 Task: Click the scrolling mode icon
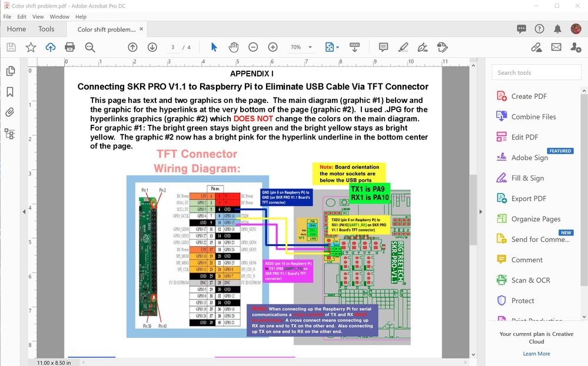[354, 47]
